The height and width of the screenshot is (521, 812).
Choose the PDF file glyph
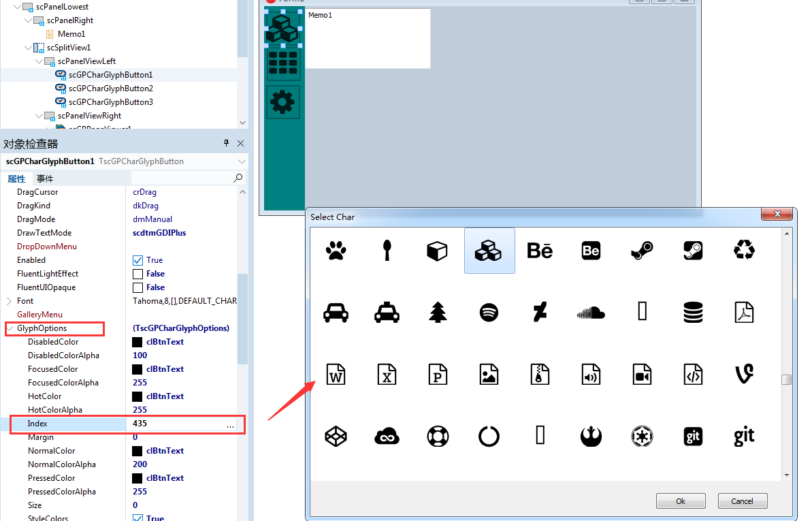pyautogui.click(x=744, y=313)
